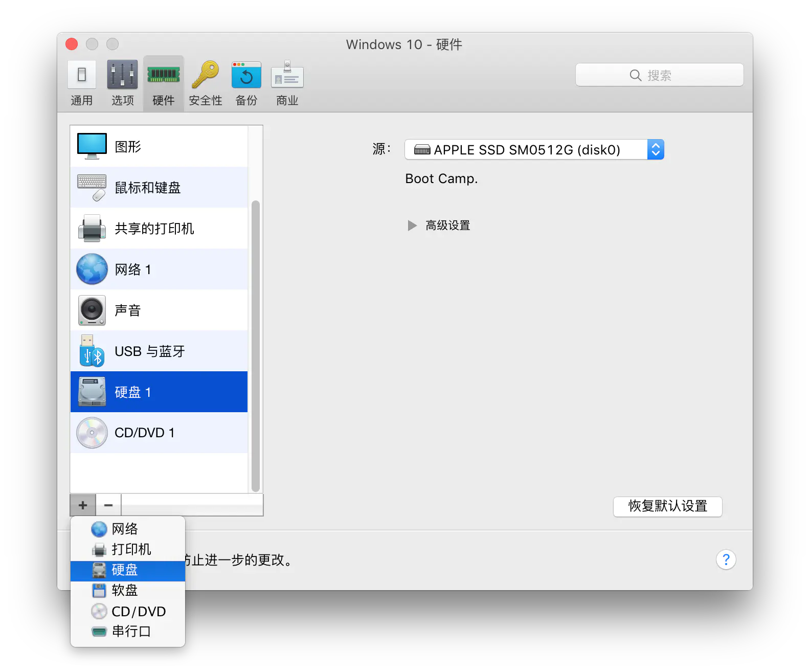
Task: Choose 软盘 from the add-device menu
Action: [x=128, y=591]
